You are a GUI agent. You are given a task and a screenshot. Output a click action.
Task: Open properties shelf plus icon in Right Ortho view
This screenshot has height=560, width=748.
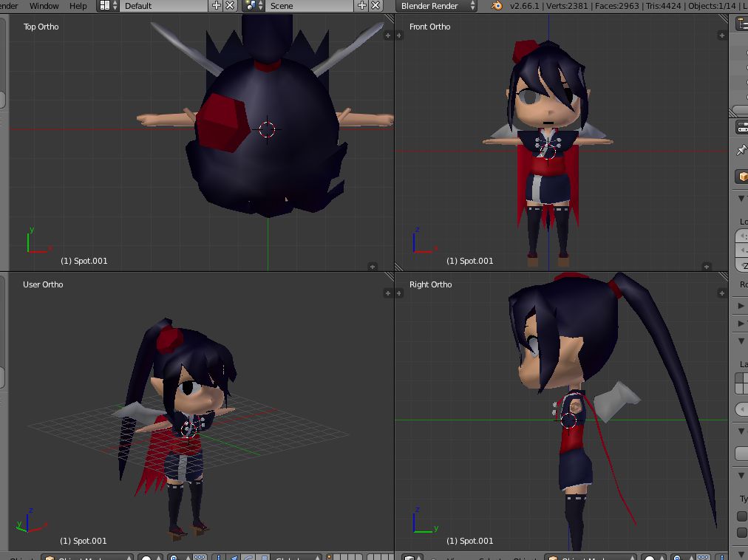pos(722,293)
